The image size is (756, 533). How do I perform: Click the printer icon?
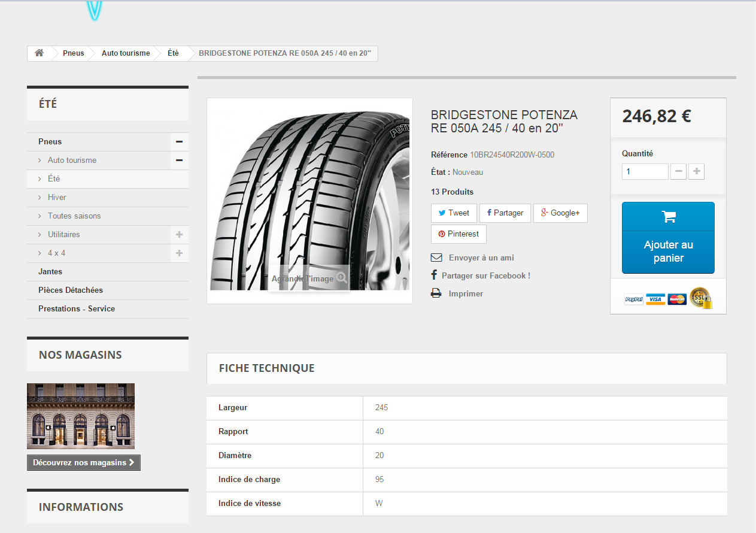436,293
